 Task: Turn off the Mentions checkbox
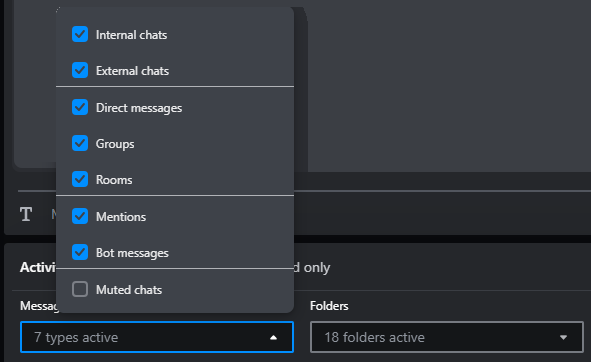coord(80,216)
